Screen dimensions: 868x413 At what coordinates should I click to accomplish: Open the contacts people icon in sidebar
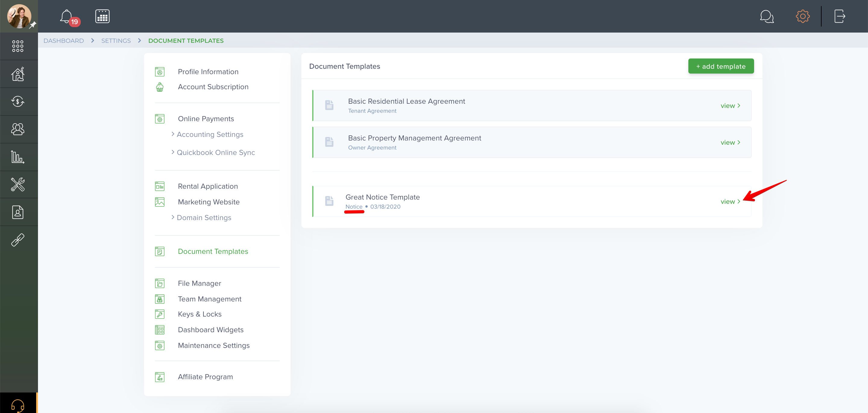[18, 129]
